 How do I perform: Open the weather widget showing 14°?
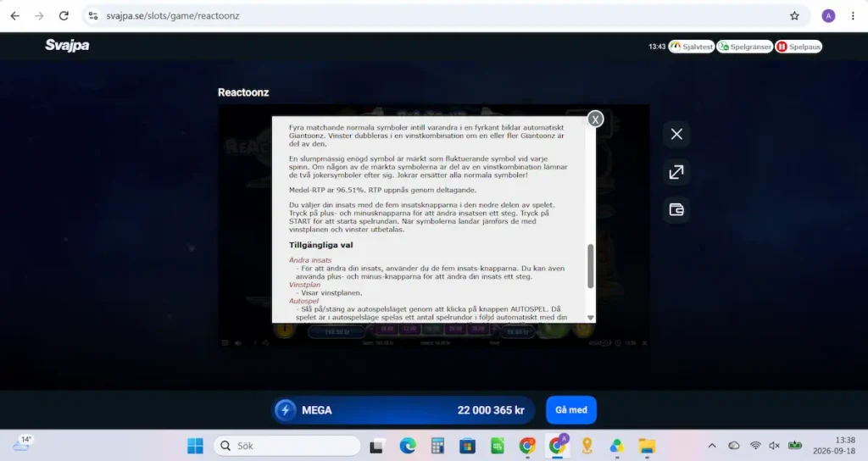tap(22, 443)
